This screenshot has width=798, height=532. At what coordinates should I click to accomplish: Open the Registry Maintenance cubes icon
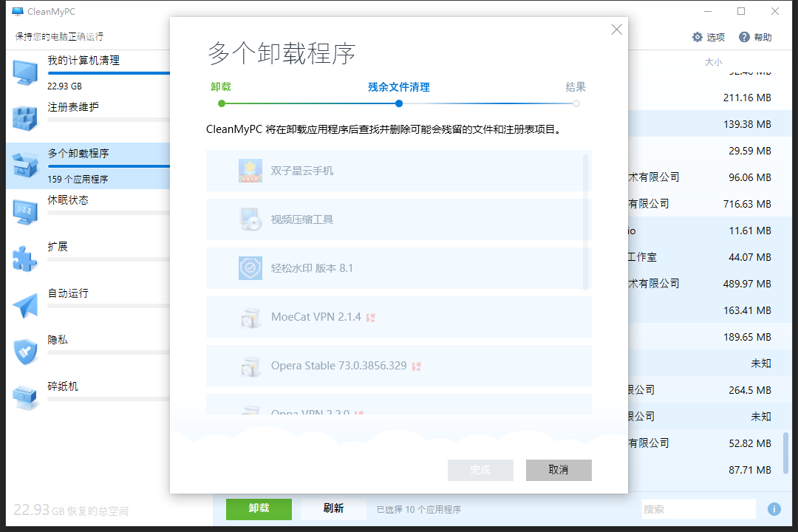[25, 119]
